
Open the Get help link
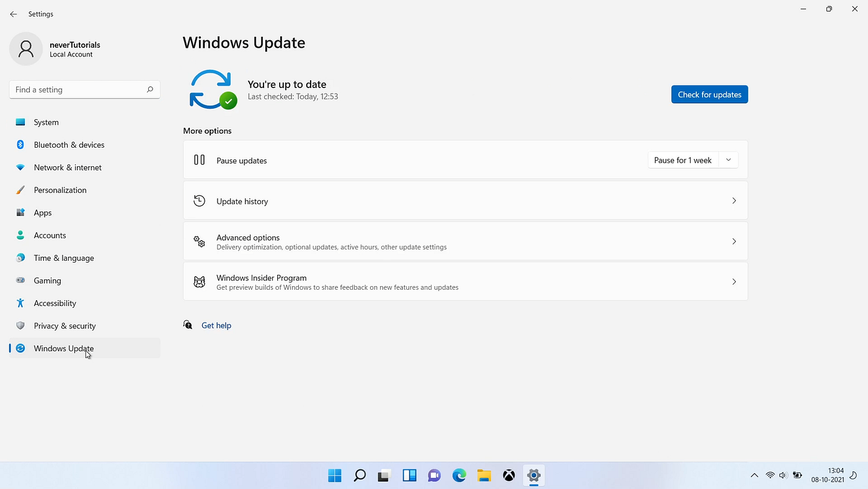pyautogui.click(x=216, y=325)
